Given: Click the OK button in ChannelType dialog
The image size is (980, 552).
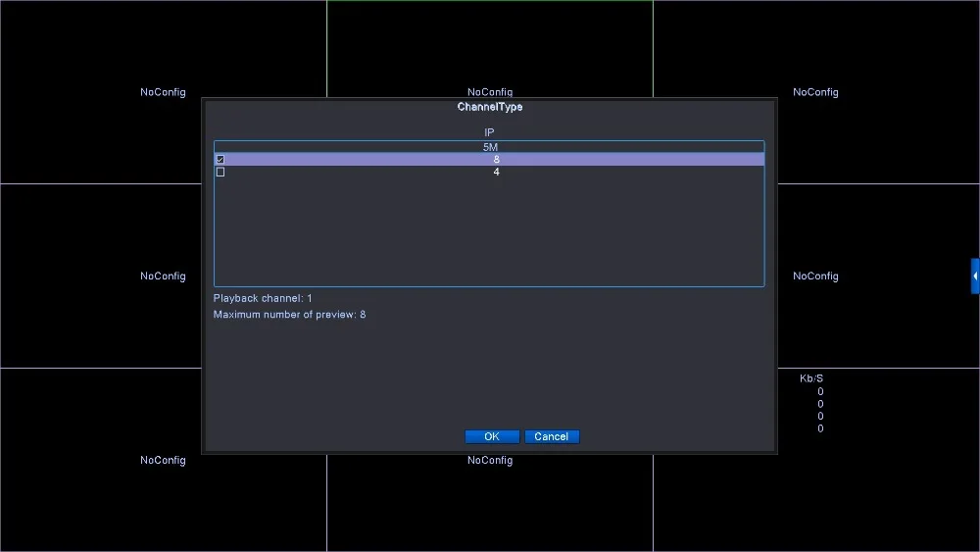Looking at the screenshot, I should [x=492, y=436].
